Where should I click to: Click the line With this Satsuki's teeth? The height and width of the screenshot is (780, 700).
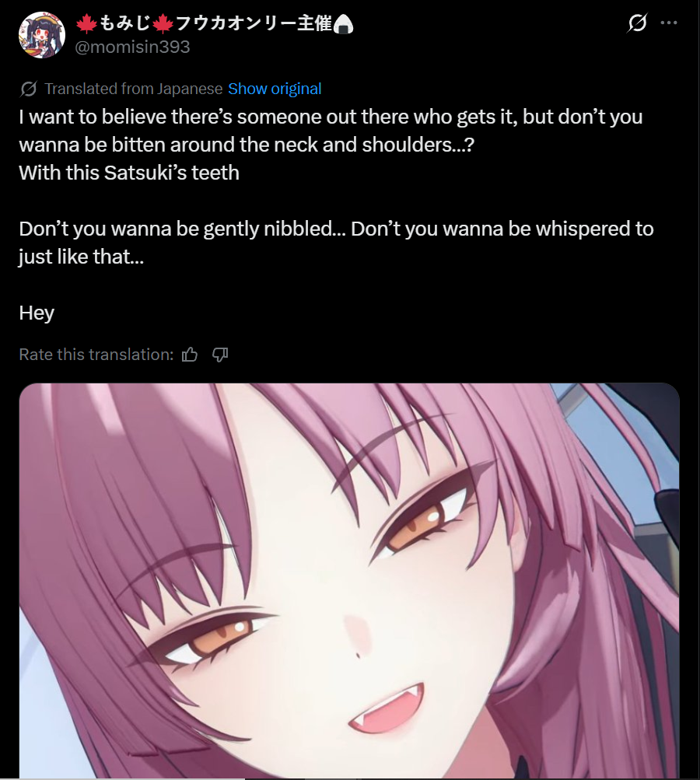click(129, 173)
